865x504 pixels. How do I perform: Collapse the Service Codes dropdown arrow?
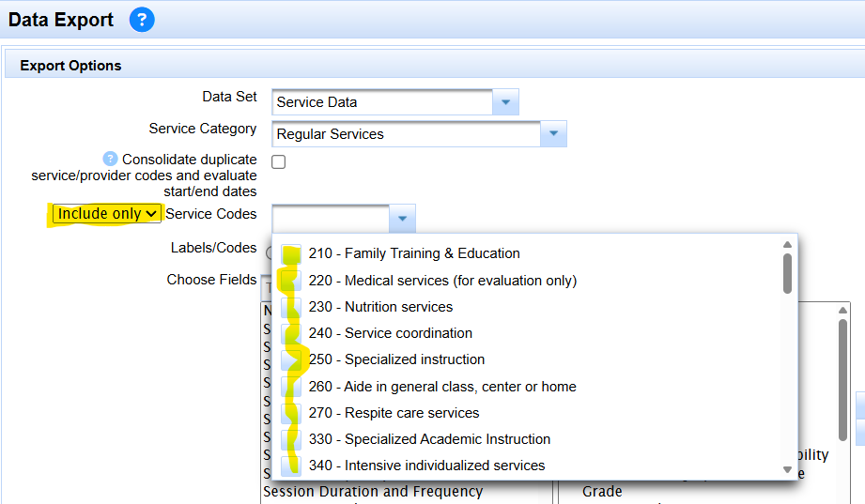coord(401,219)
